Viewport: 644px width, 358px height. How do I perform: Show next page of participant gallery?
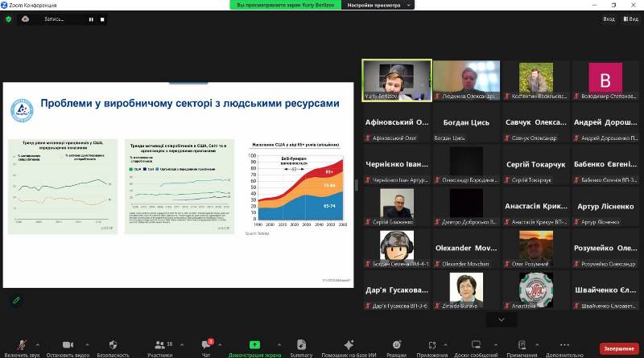pos(501,319)
